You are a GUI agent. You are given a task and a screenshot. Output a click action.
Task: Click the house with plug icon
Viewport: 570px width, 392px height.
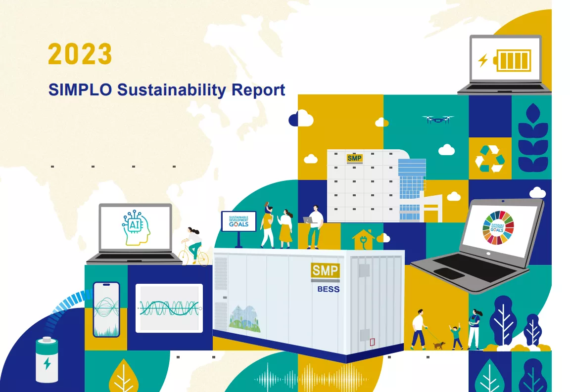tap(363, 239)
